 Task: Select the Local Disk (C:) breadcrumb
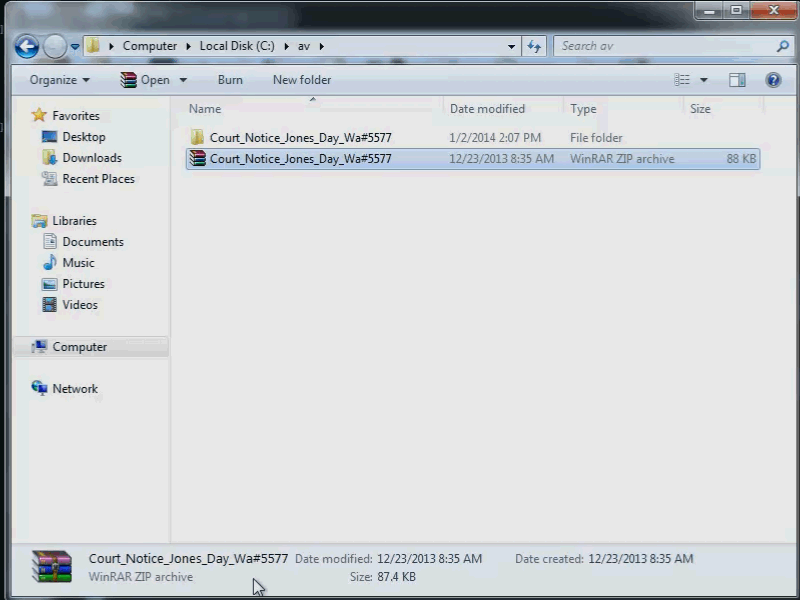tap(237, 46)
